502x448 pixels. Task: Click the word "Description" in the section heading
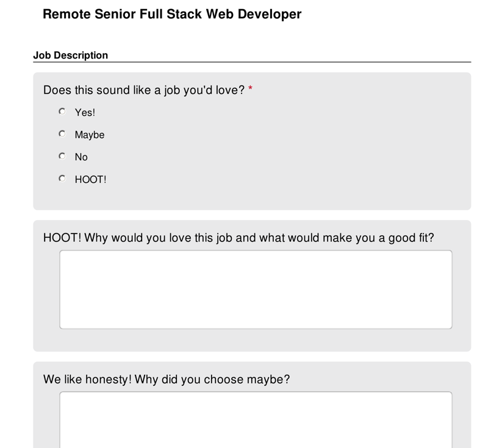(x=81, y=55)
